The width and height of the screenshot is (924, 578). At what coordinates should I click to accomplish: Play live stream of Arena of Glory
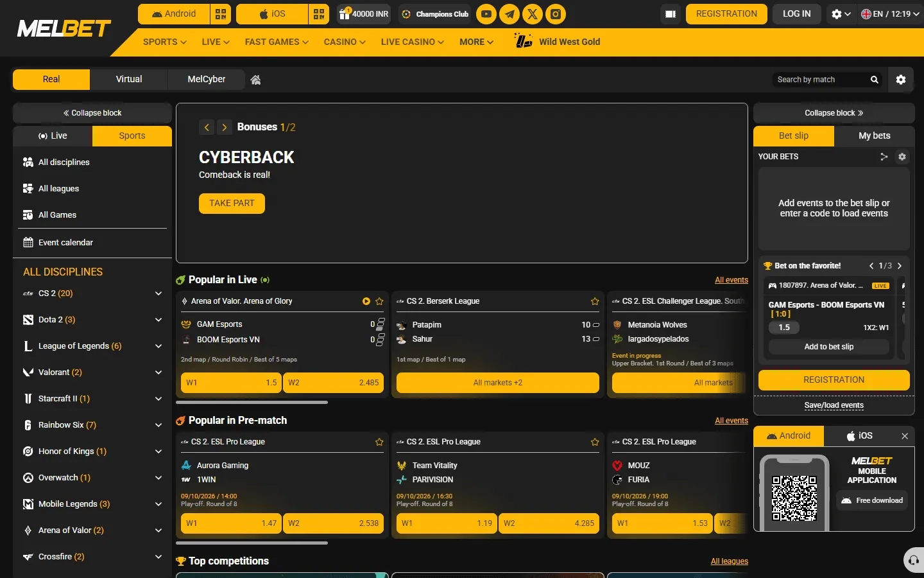366,301
